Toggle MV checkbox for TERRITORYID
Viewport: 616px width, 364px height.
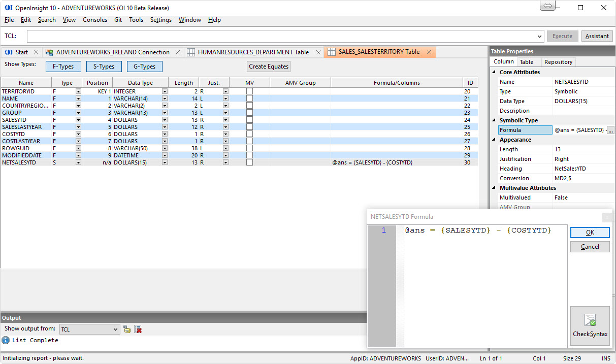[249, 91]
